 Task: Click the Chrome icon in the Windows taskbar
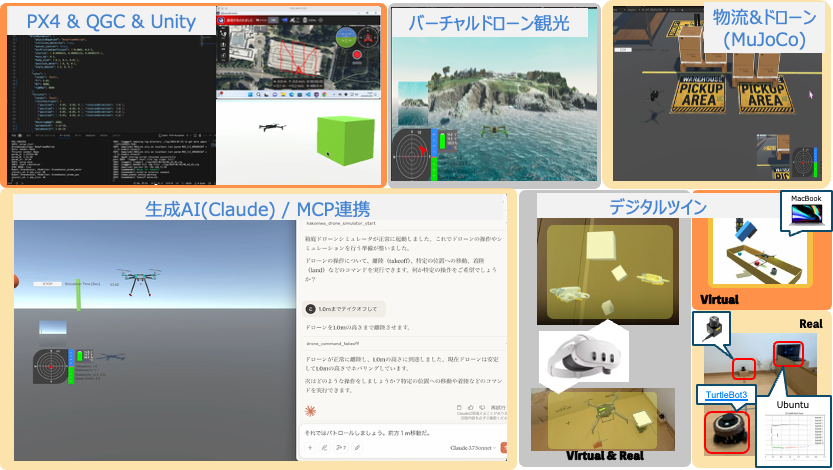pyautogui.click(x=324, y=95)
